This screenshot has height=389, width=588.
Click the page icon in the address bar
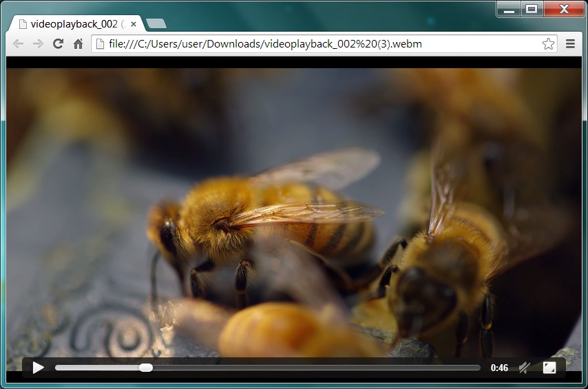100,44
